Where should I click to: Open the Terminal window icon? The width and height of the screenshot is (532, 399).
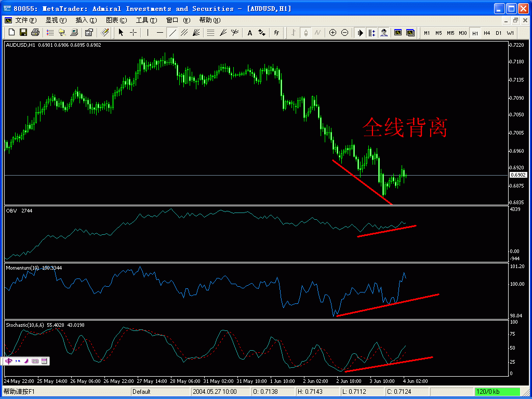(74, 33)
